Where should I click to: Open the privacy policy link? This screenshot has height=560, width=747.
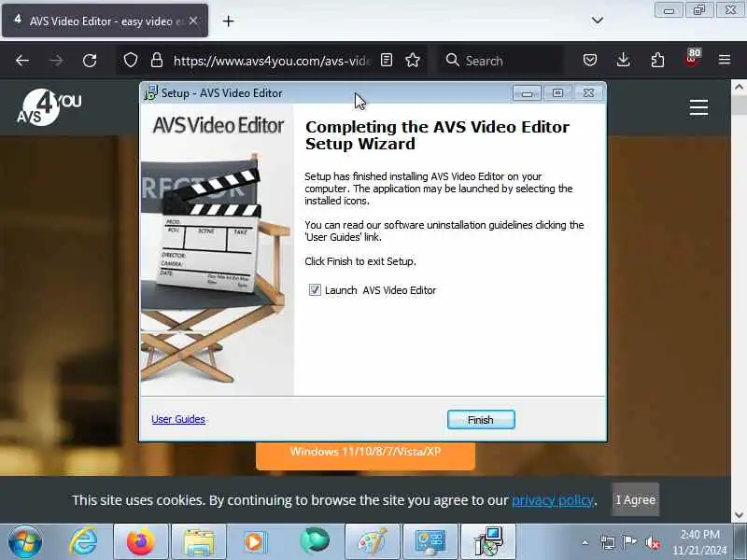553,500
